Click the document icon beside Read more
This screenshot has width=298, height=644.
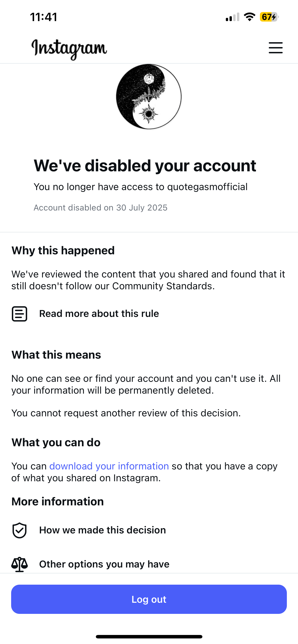point(19,314)
